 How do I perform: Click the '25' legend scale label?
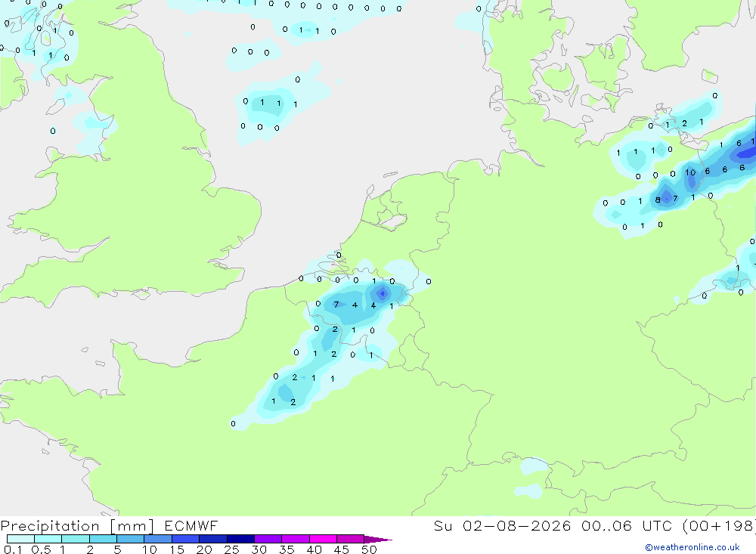[x=231, y=549]
